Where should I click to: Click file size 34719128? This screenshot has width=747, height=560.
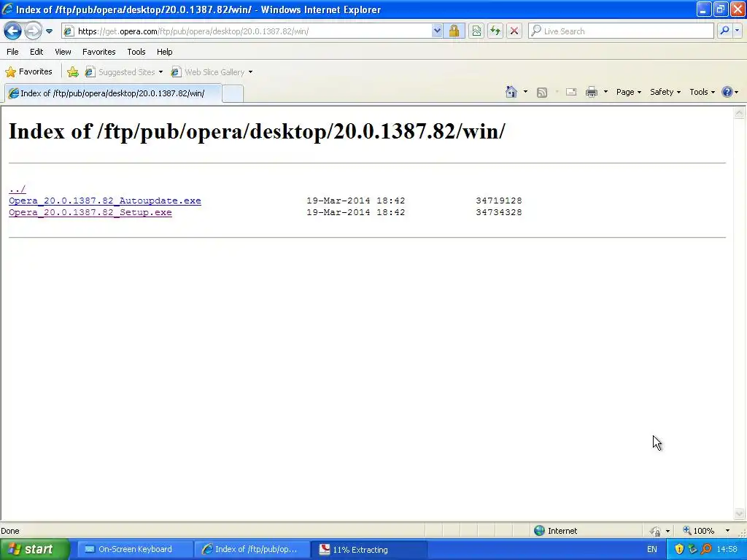tap(499, 201)
